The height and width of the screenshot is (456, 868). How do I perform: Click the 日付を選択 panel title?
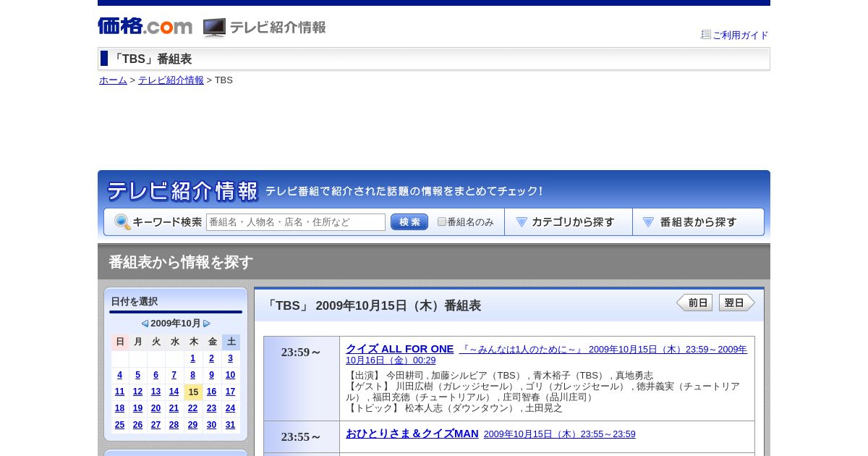[134, 301]
